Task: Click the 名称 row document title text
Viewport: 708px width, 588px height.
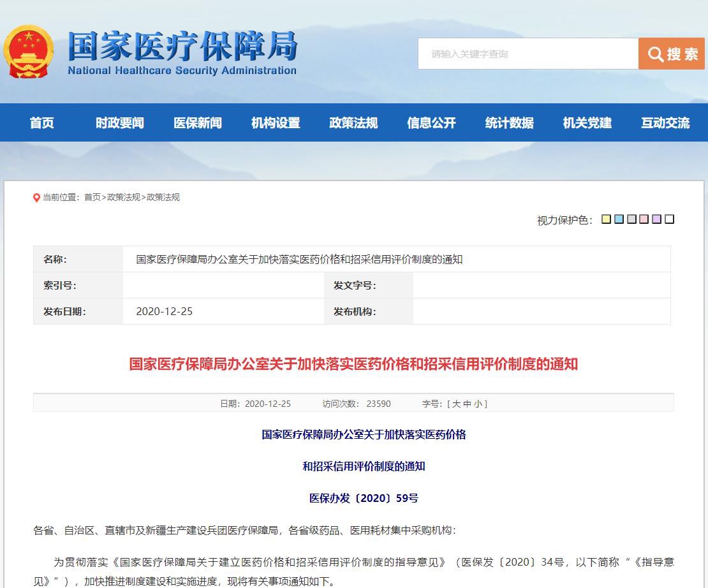Action: [299, 259]
